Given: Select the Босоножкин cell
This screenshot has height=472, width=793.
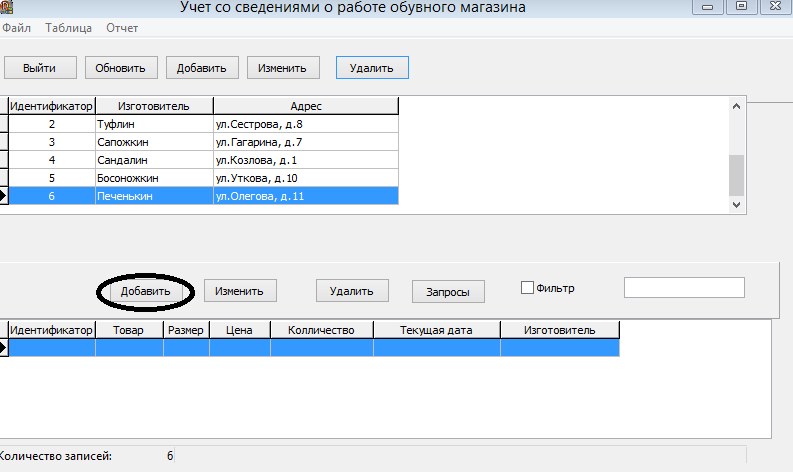Looking at the screenshot, I should (154, 178).
